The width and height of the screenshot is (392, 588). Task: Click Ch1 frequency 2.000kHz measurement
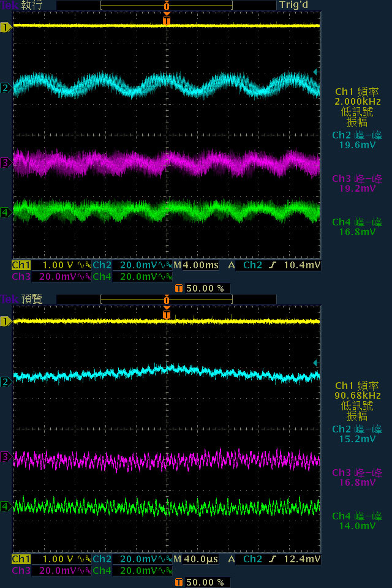coord(357,96)
